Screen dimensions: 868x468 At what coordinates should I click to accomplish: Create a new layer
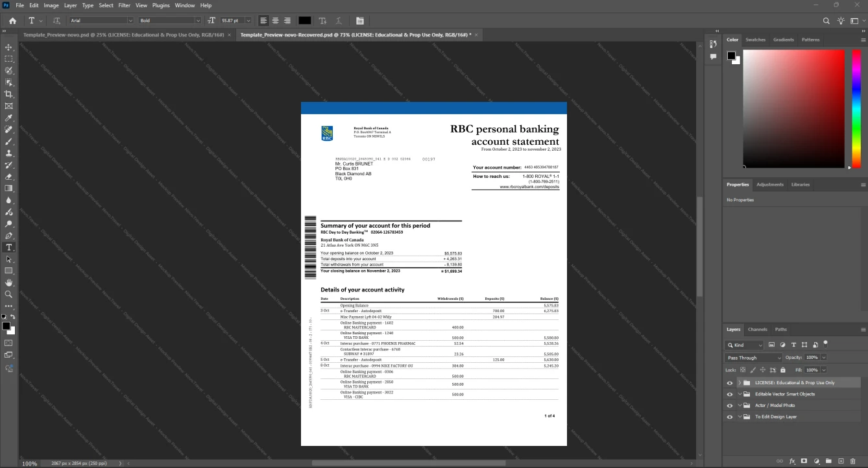[x=841, y=461]
